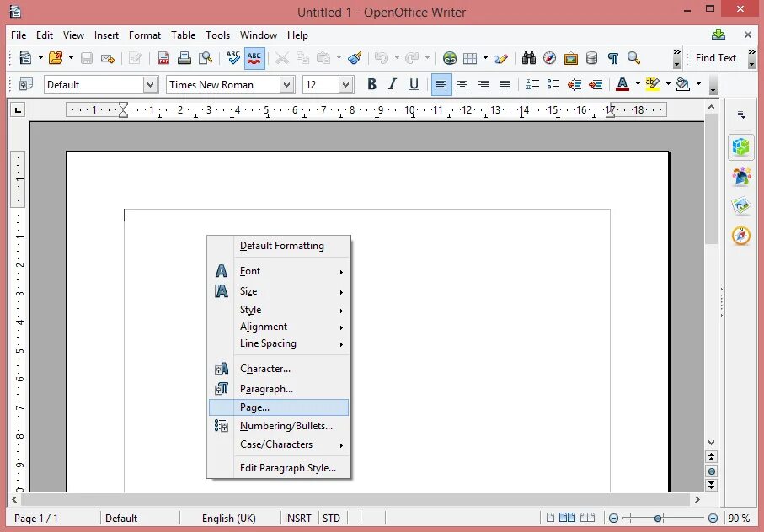Open the Gallery toolbar icon
The image size is (764, 532).
(570, 58)
